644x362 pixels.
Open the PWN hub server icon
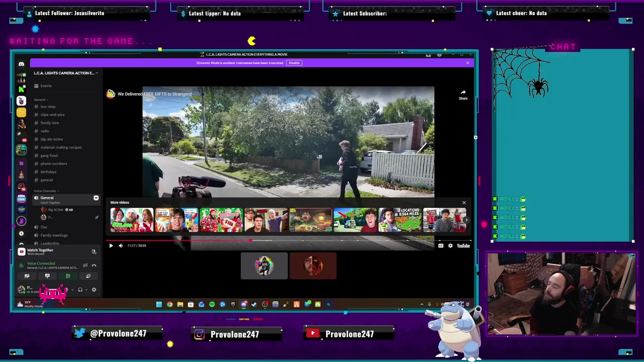click(x=21, y=199)
